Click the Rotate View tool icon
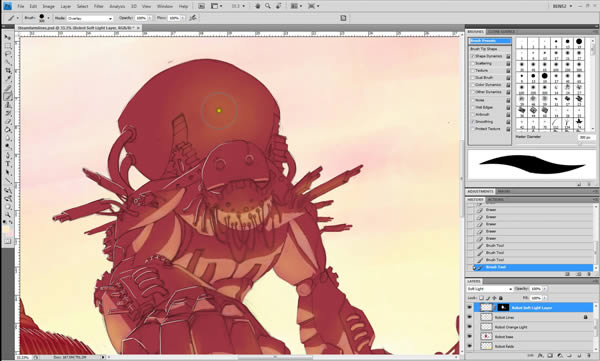 point(279,6)
